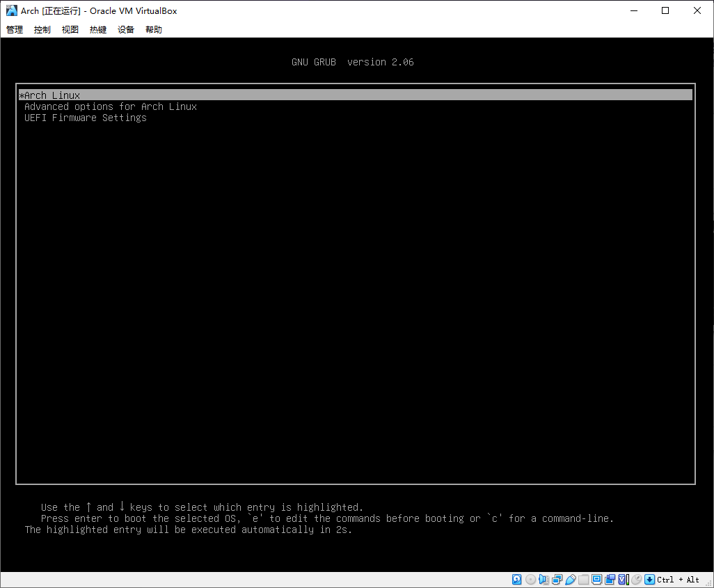Open the USB devices status icon
714x588 pixels.
click(x=571, y=579)
